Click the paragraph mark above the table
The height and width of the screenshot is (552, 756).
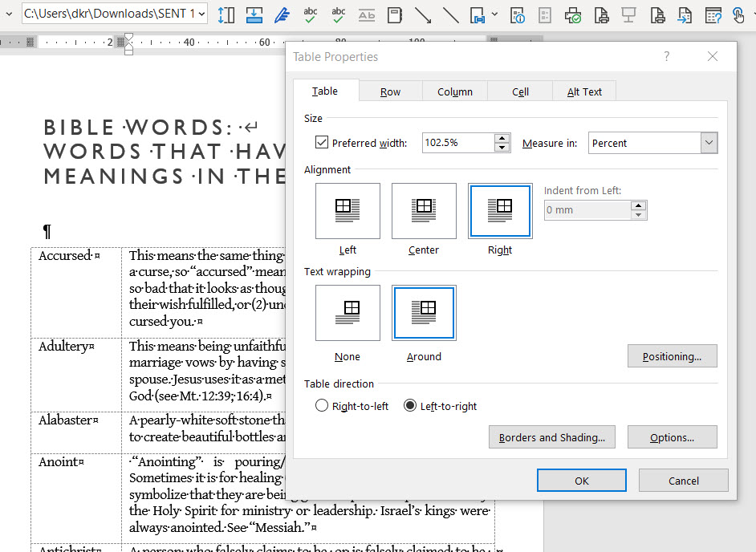pos(47,231)
